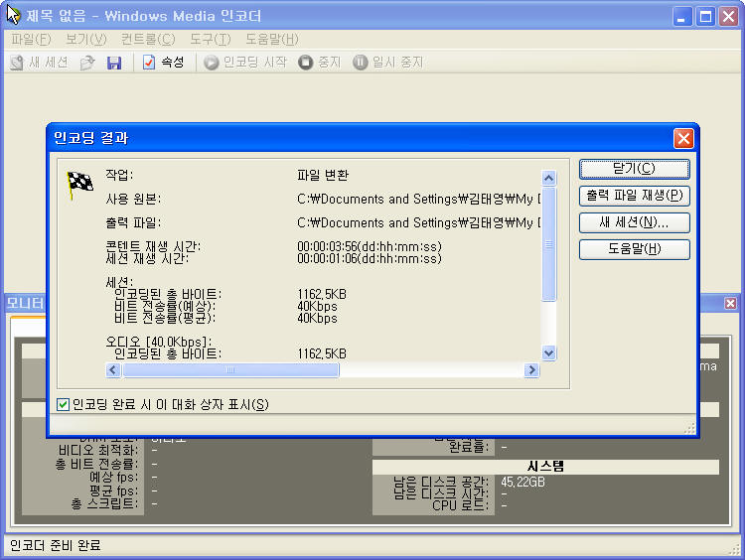Click the 파일 변환 task value
This screenshot has height=560, width=745.
[323, 176]
